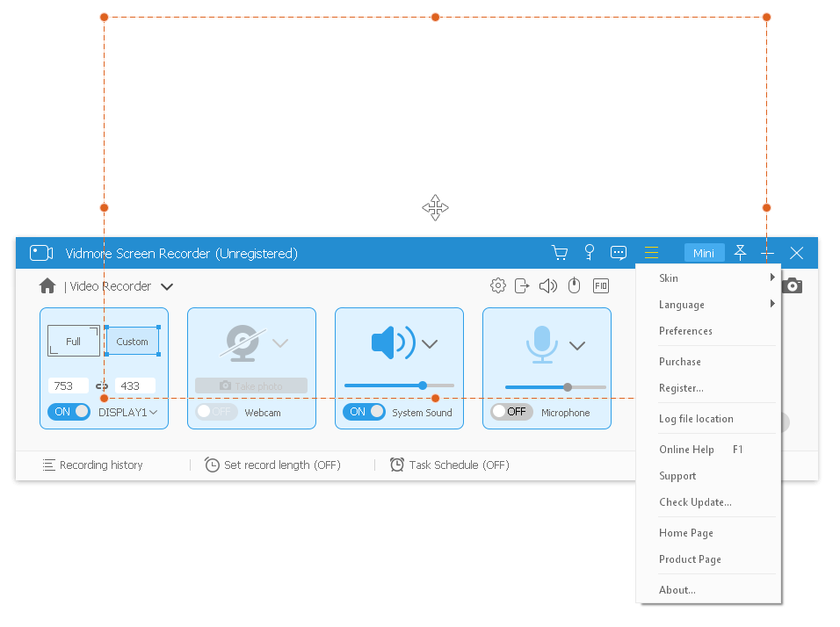Click the top-left capture region handle
This screenshot has width=840, height=627.
(x=105, y=18)
